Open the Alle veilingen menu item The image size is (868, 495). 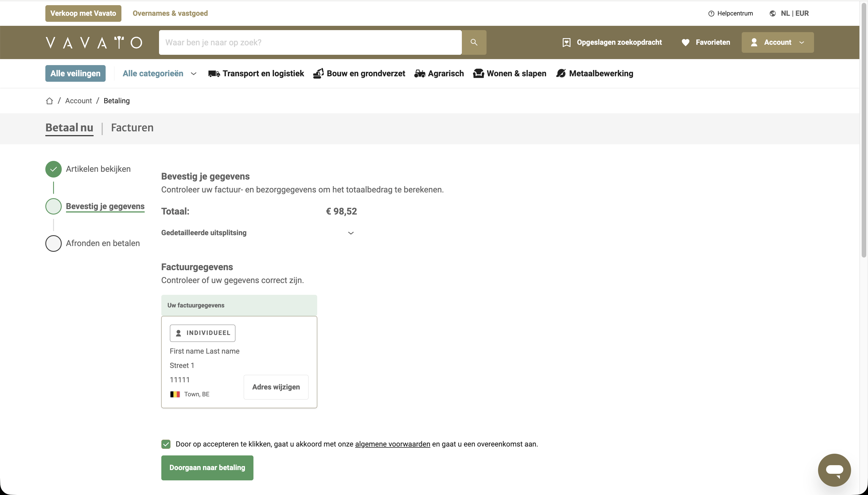click(75, 74)
